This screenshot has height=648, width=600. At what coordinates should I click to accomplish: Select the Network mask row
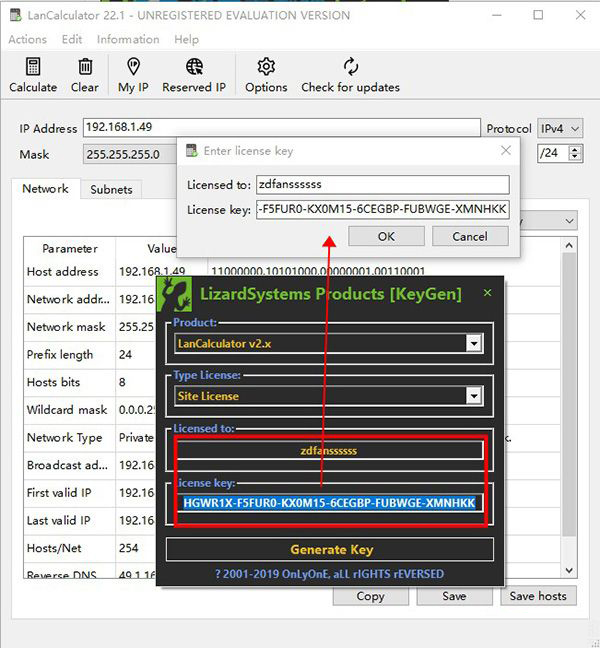[x=291, y=327]
